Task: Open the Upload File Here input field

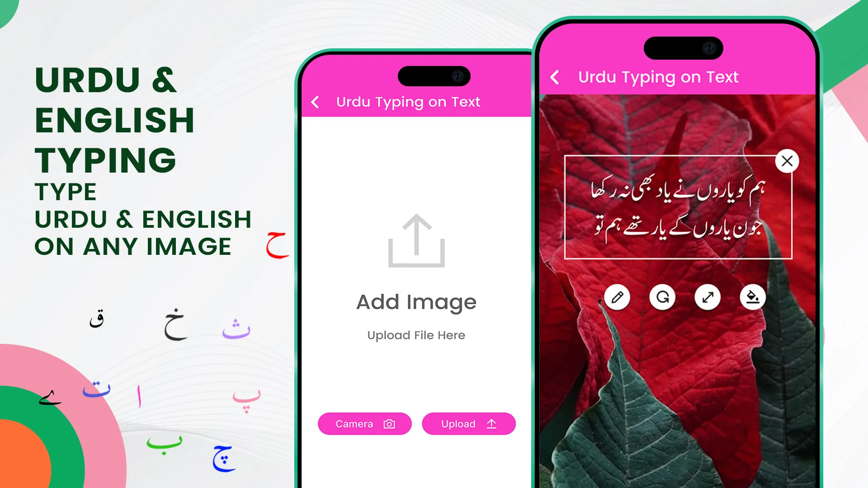Action: coord(415,335)
